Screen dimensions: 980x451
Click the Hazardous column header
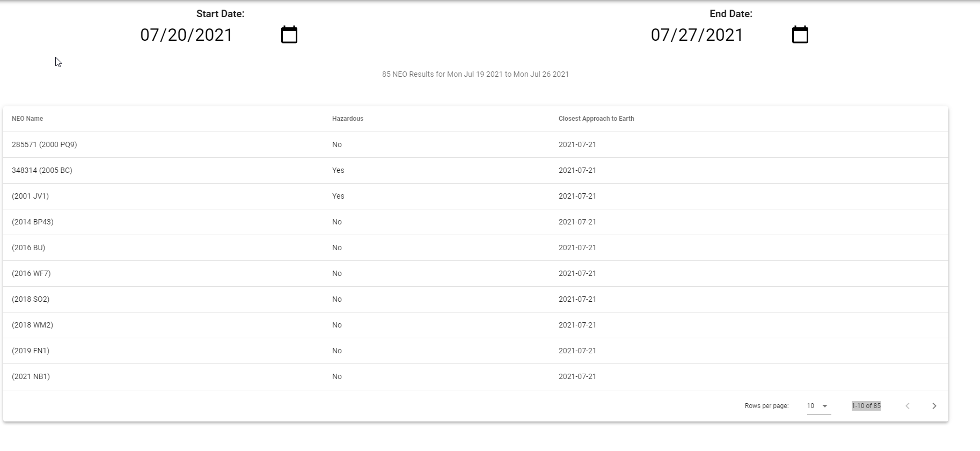(348, 119)
